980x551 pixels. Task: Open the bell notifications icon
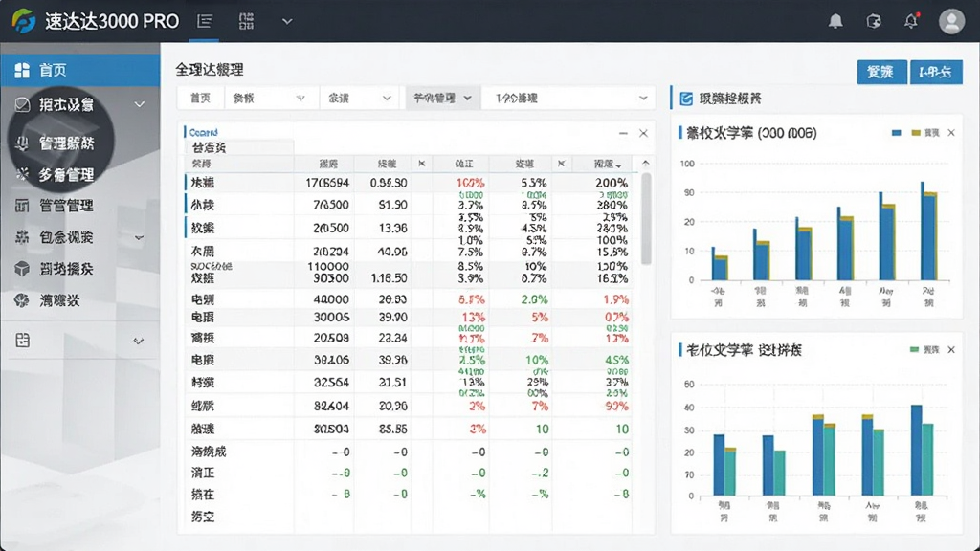click(835, 21)
